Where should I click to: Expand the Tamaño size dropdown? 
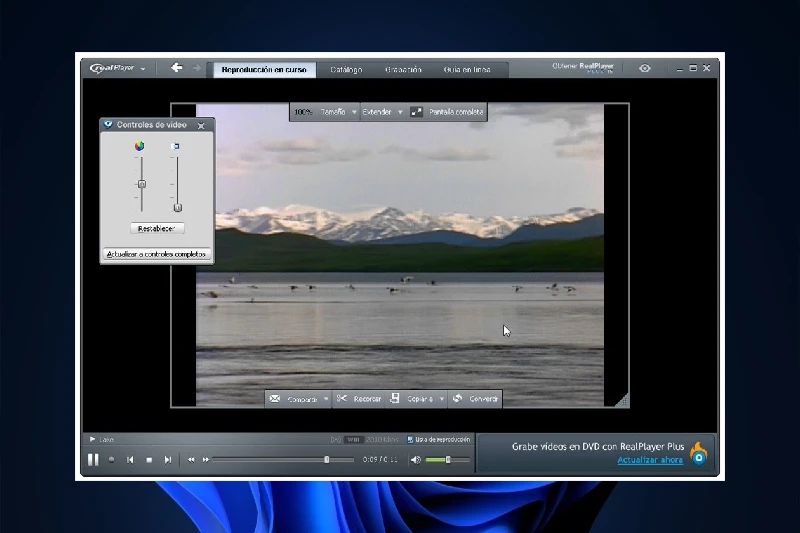click(x=353, y=112)
